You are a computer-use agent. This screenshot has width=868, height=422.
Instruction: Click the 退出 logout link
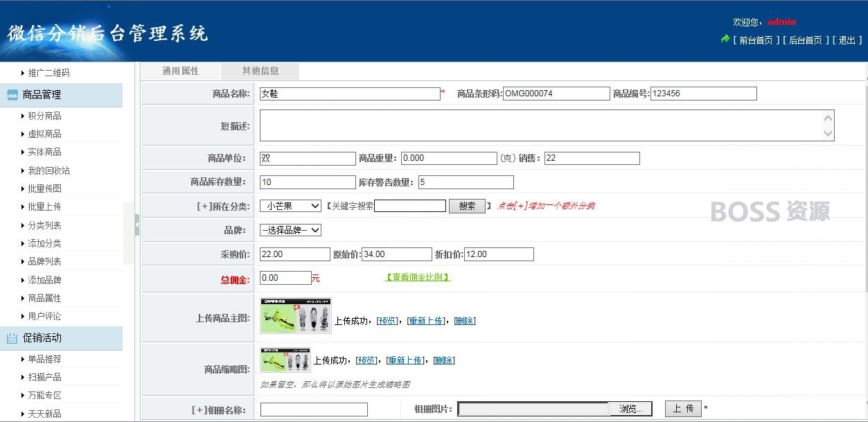[847, 40]
